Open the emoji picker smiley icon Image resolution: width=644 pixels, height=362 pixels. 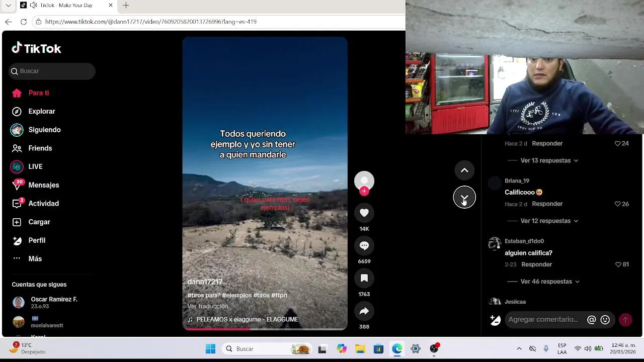pos(605,320)
